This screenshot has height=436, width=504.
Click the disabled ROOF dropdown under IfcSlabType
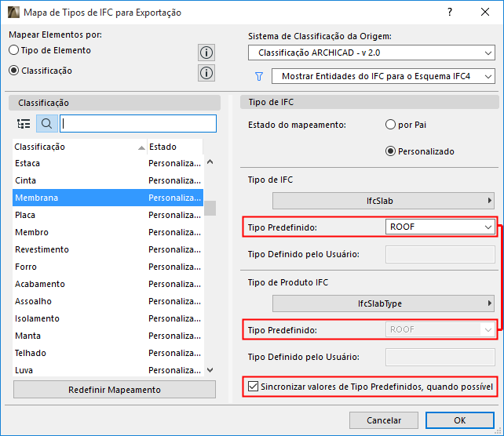tap(440, 329)
